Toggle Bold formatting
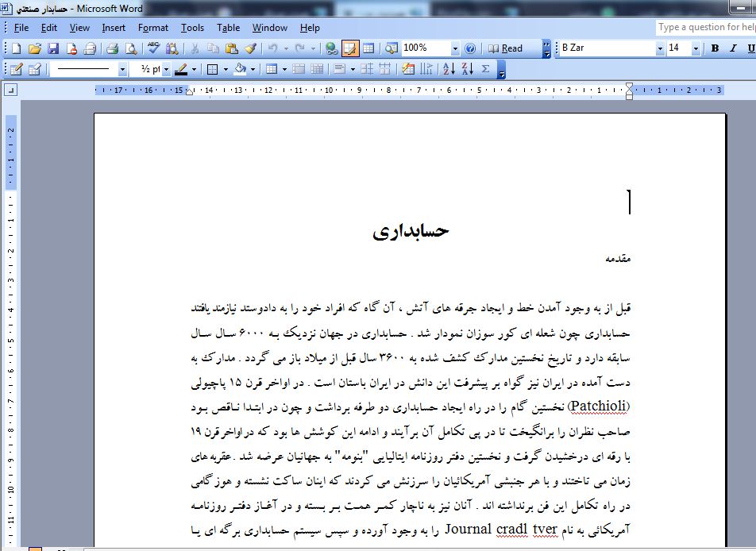The height and width of the screenshot is (551, 756). [x=715, y=48]
